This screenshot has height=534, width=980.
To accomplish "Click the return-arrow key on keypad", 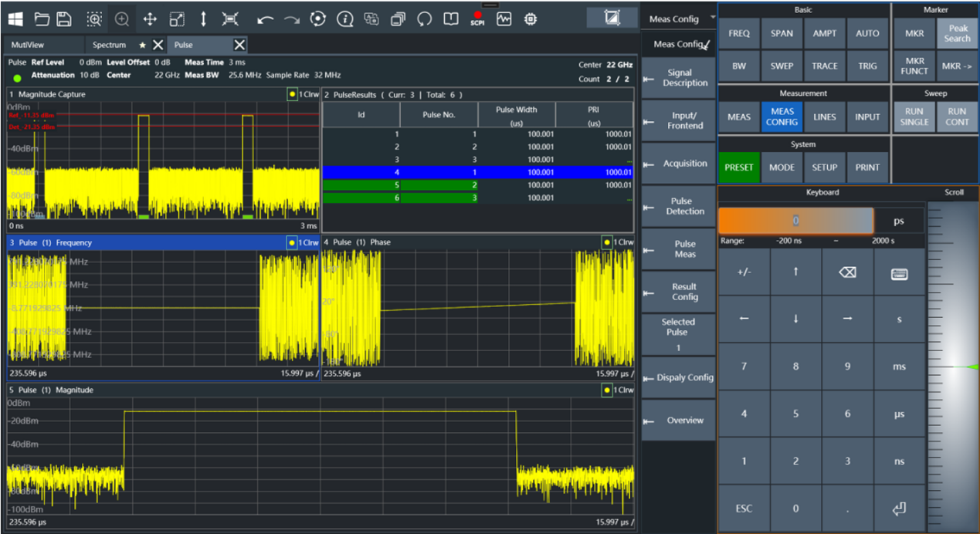I will pos(899,509).
